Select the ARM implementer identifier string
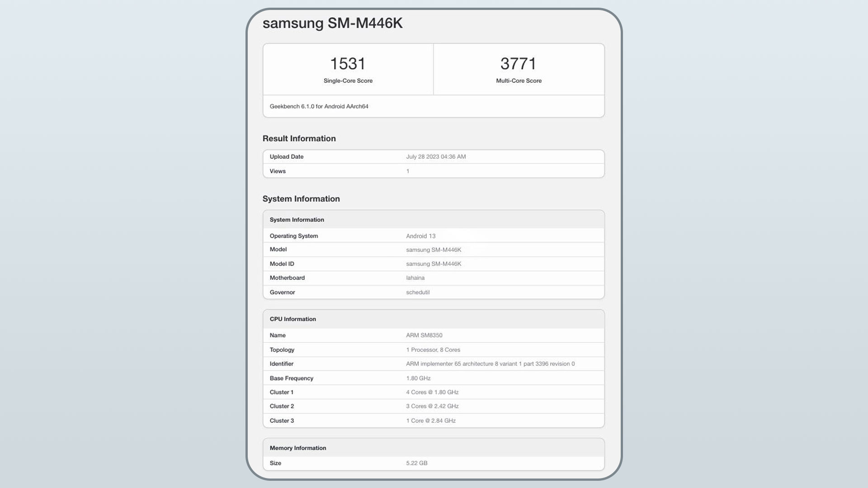The image size is (868, 488). (491, 364)
